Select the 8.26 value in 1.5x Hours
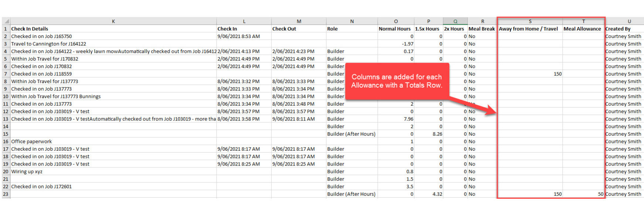The image size is (644, 215). [x=437, y=134]
